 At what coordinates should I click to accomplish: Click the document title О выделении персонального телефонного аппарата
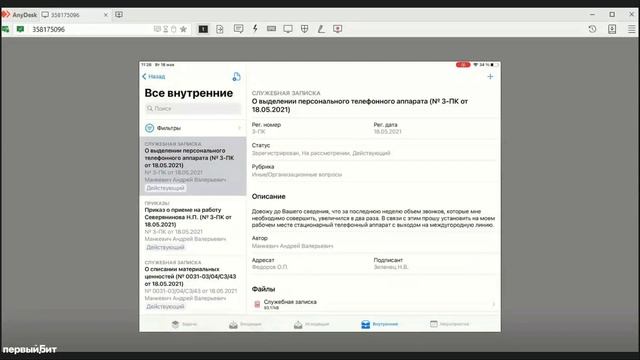pyautogui.click(x=360, y=105)
